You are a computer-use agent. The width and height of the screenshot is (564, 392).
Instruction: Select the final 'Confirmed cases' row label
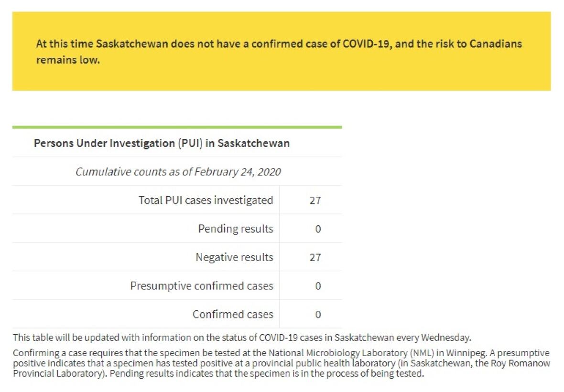[233, 314]
